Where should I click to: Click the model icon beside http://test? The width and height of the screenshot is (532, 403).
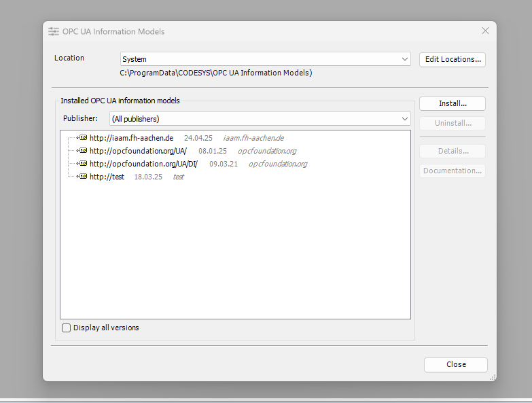[x=82, y=177]
